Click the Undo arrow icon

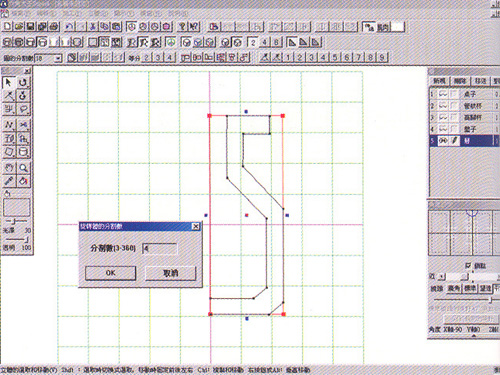70,26
